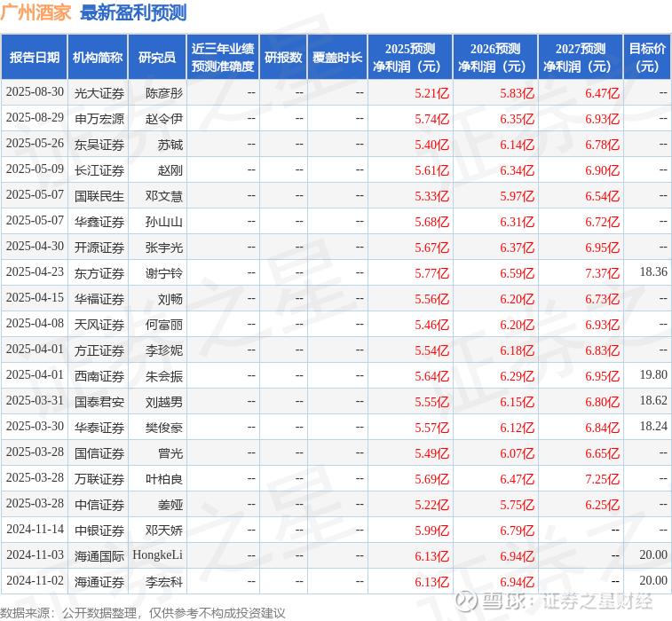The image size is (672, 621).
Task: Click researcher name 樊俊豪
Action: [163, 428]
